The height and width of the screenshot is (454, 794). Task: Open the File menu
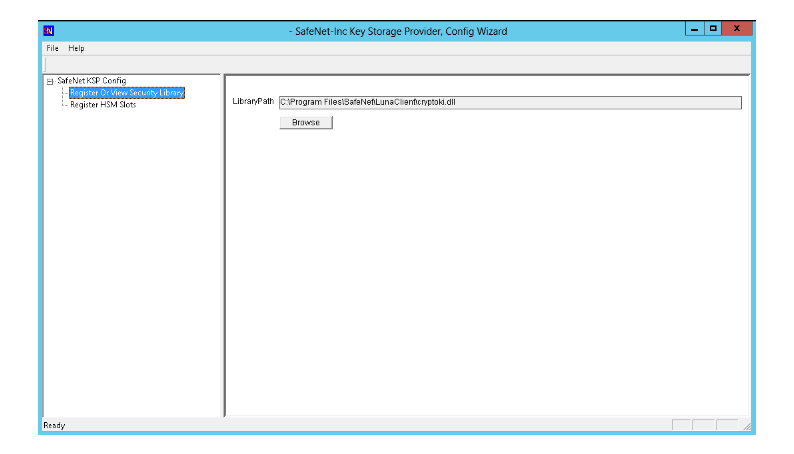(x=52, y=48)
